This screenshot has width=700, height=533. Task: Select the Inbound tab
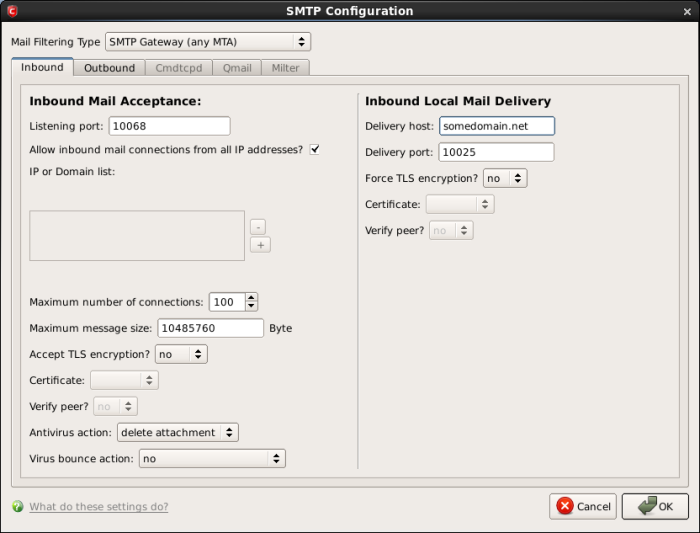click(42, 68)
